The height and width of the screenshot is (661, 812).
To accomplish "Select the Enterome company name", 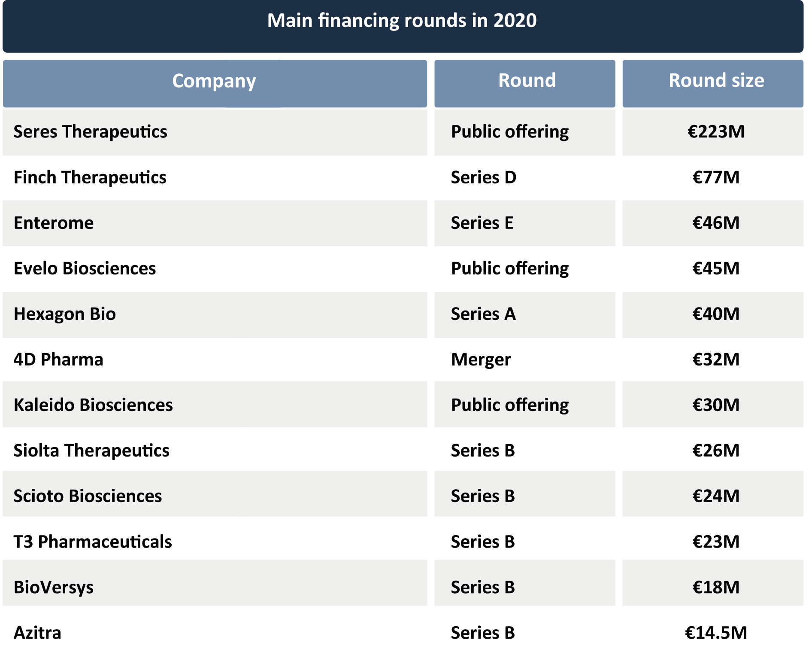I will coord(54,223).
